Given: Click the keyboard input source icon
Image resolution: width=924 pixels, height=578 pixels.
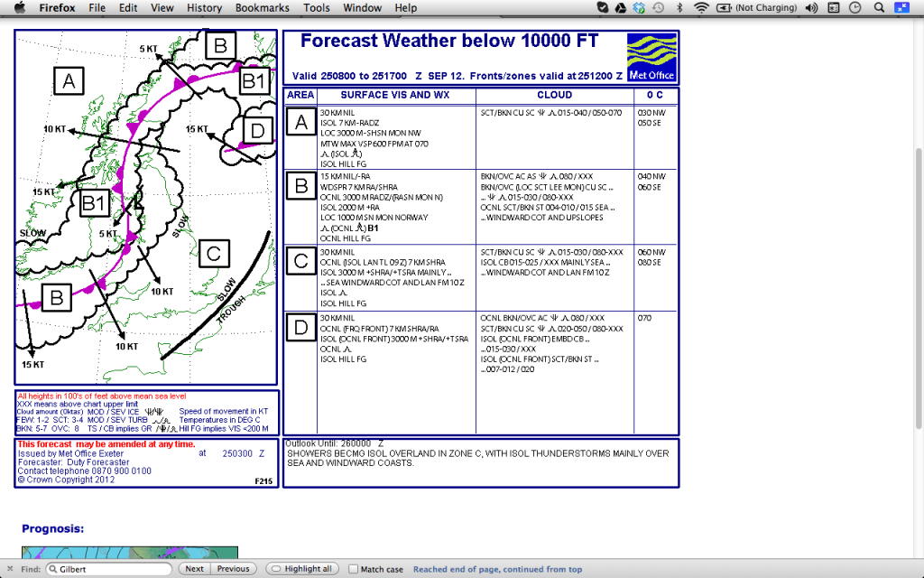Looking at the screenshot, I should tap(833, 7).
